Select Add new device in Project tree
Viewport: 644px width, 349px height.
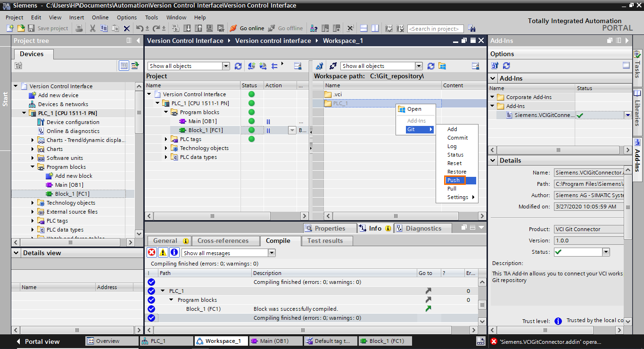tap(58, 95)
